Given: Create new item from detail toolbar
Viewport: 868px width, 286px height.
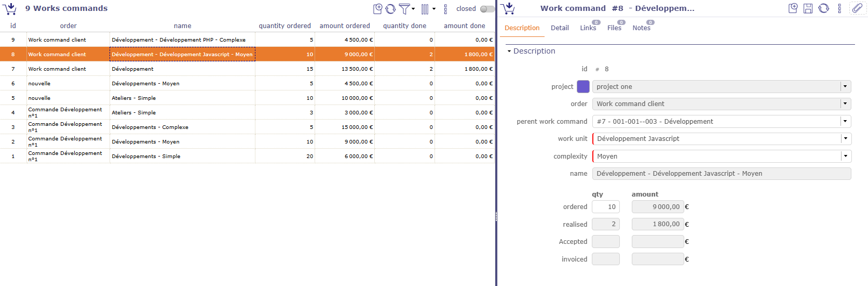Looking at the screenshot, I should 793,8.
